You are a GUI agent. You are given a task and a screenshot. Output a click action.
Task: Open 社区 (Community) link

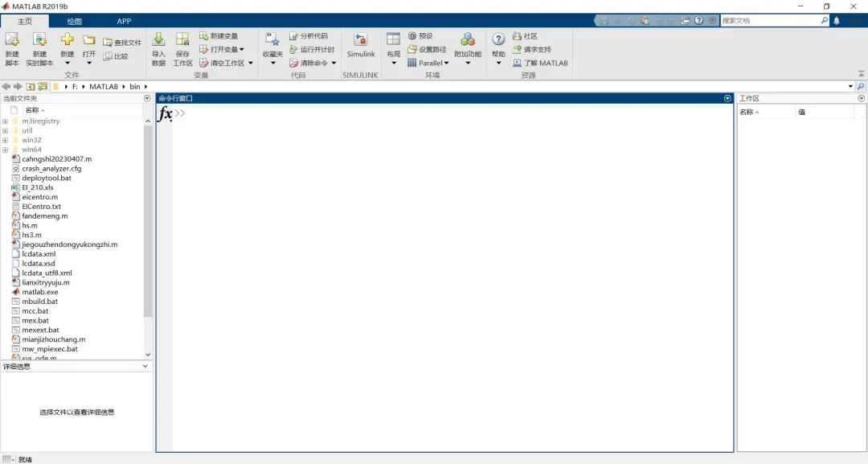point(525,35)
